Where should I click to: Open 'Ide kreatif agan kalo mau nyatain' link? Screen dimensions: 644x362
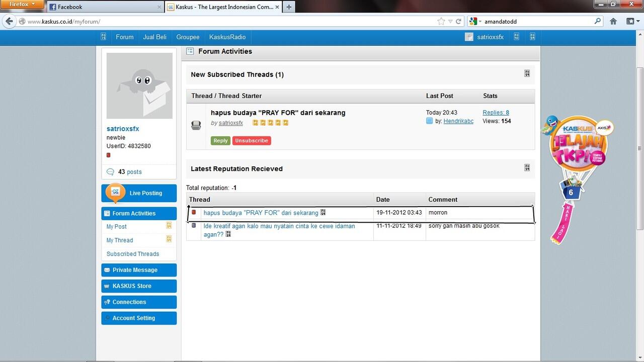(x=279, y=230)
